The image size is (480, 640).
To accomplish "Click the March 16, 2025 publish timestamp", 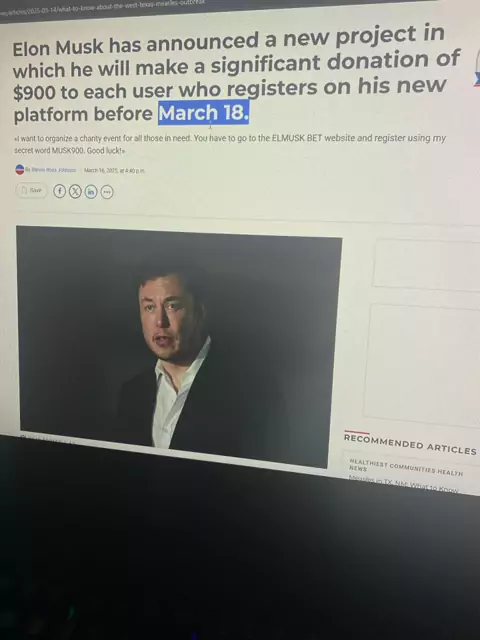I will (x=114, y=170).
